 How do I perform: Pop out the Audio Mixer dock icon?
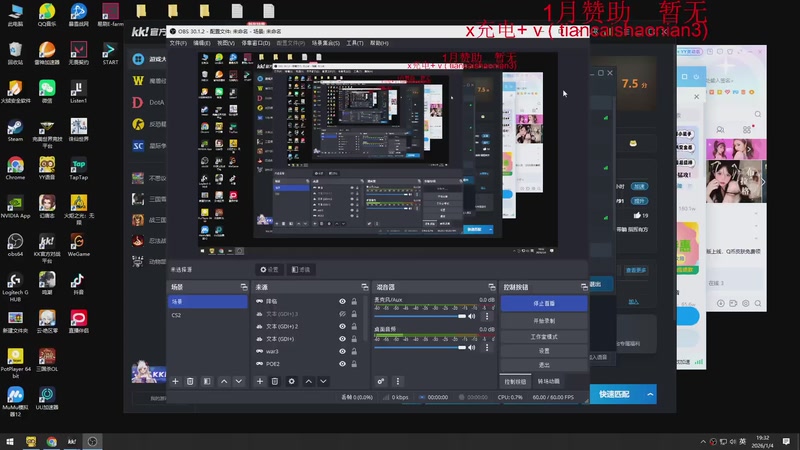pyautogui.click(x=491, y=287)
